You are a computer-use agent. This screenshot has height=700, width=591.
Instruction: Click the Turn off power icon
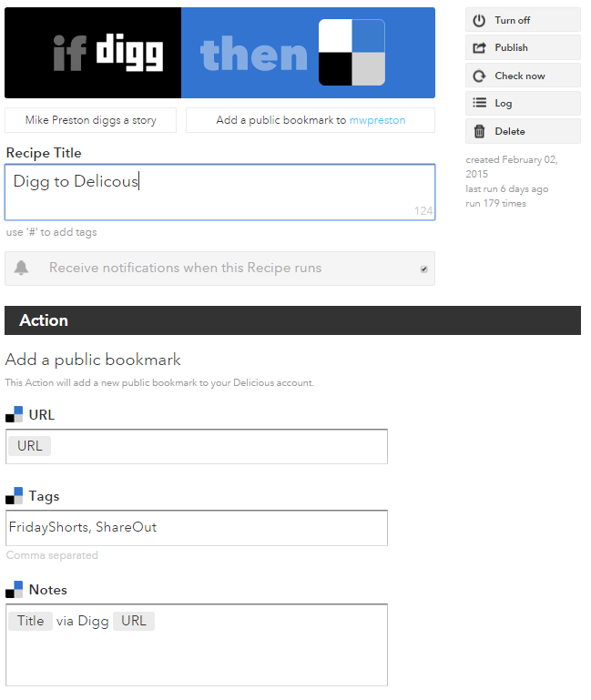pyautogui.click(x=479, y=21)
